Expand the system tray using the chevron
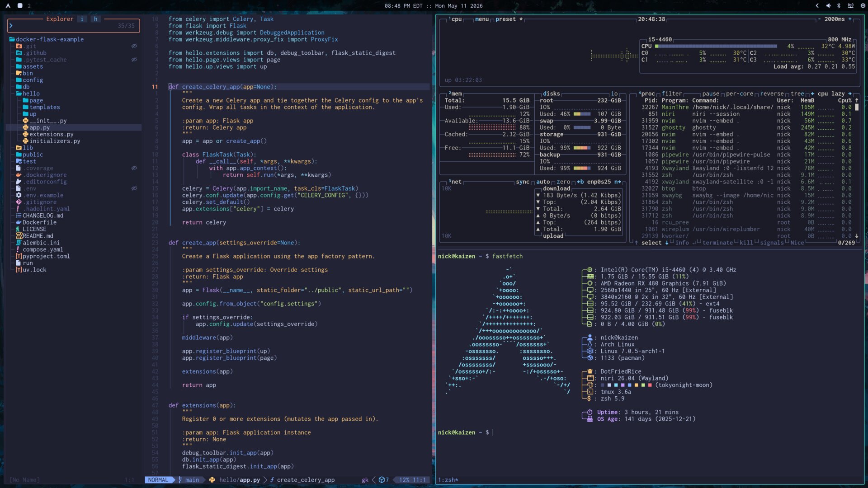Viewport: 868px width, 488px height. 817,6
